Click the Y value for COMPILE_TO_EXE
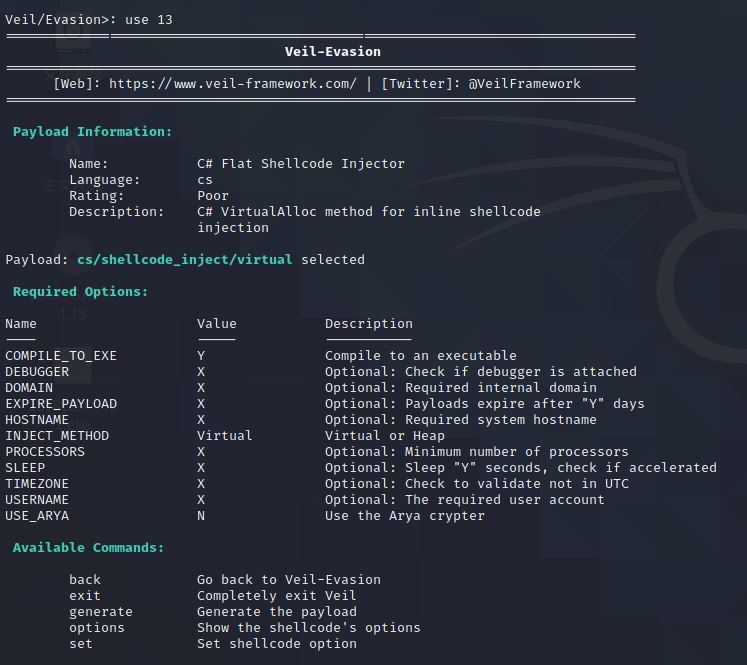Viewport: 747px width, 665px height. point(201,356)
